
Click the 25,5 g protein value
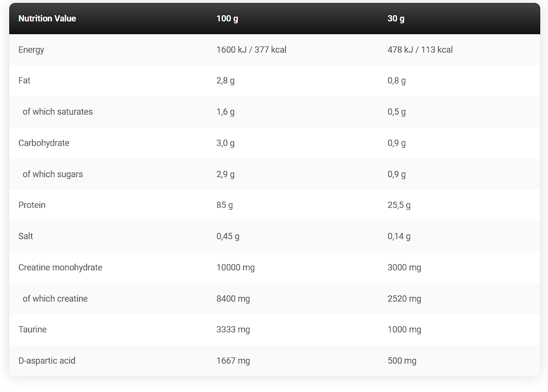click(399, 205)
